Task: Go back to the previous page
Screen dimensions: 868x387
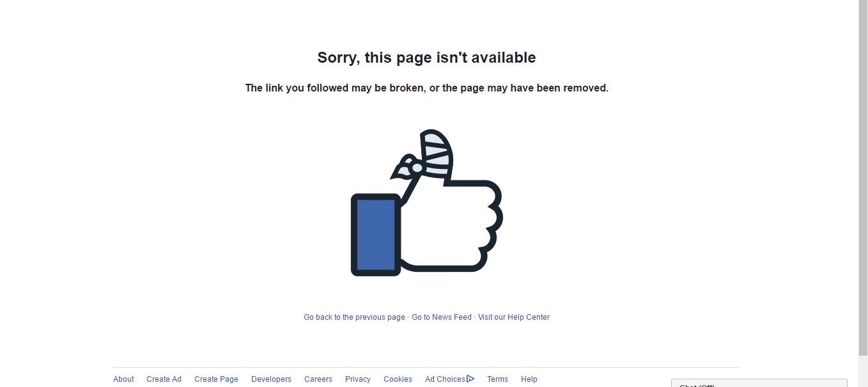Action: [x=354, y=317]
